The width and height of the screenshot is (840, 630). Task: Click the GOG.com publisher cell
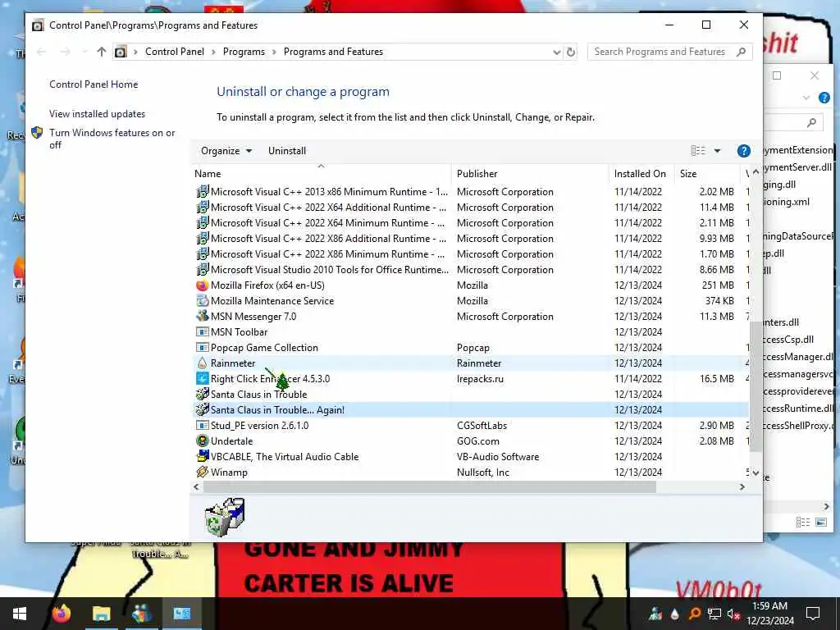click(478, 441)
